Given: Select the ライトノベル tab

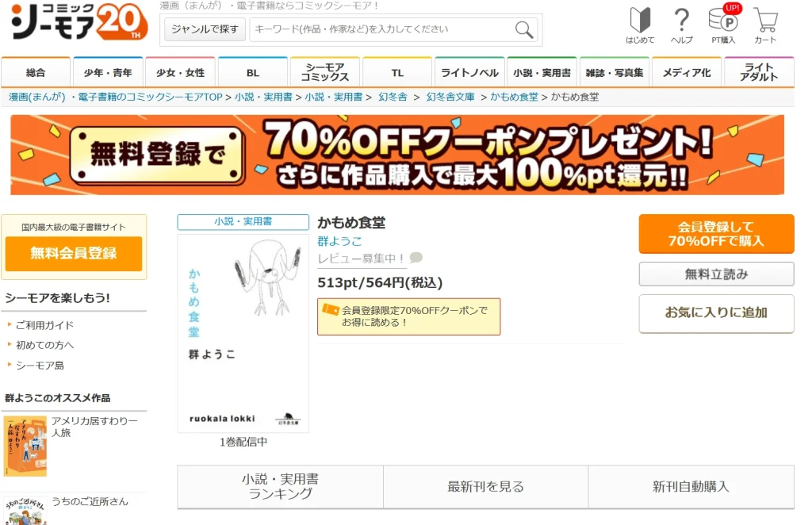Looking at the screenshot, I should tap(469, 72).
